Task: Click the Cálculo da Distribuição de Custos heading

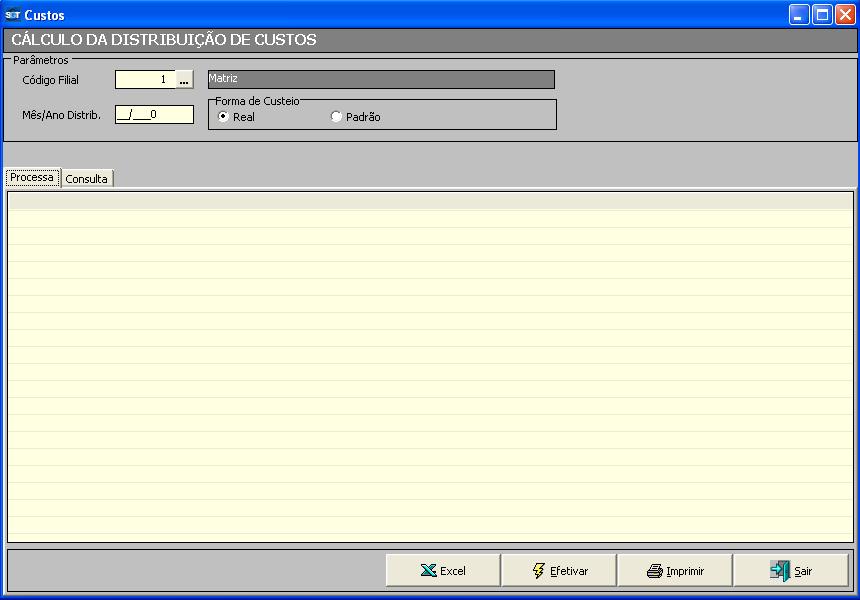Action: (x=164, y=40)
